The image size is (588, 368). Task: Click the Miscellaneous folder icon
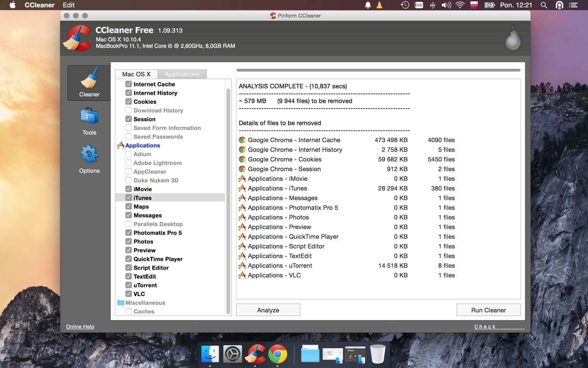pyautogui.click(x=121, y=303)
